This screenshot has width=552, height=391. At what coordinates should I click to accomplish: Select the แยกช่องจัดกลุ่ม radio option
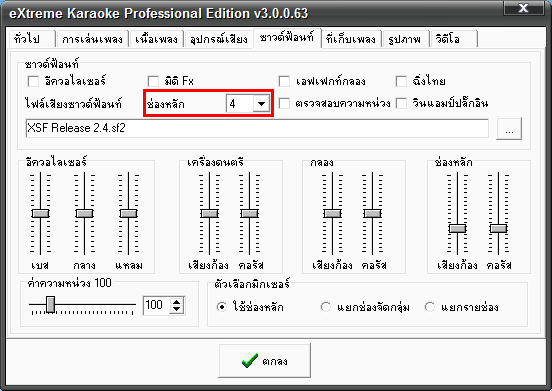coord(326,307)
